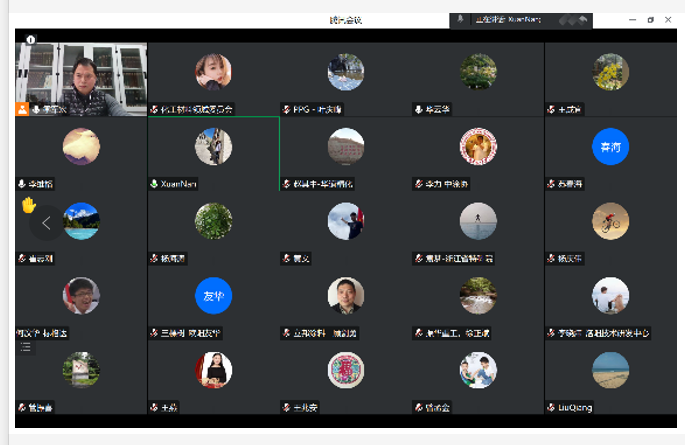Click the stone monument avatar

[81, 370]
